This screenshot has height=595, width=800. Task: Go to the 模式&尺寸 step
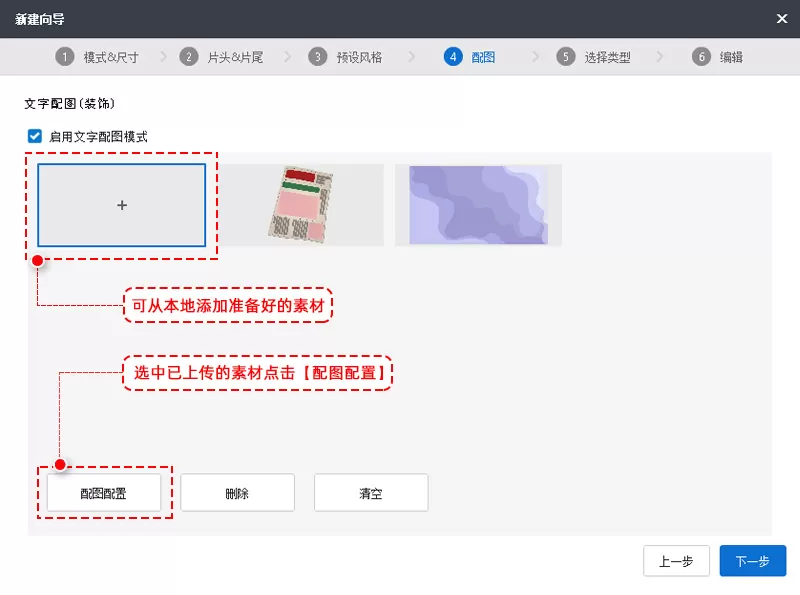coord(111,57)
